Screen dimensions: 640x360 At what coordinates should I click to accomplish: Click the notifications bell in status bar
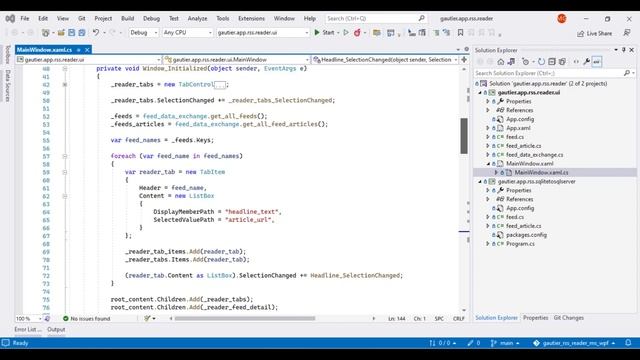[629, 343]
